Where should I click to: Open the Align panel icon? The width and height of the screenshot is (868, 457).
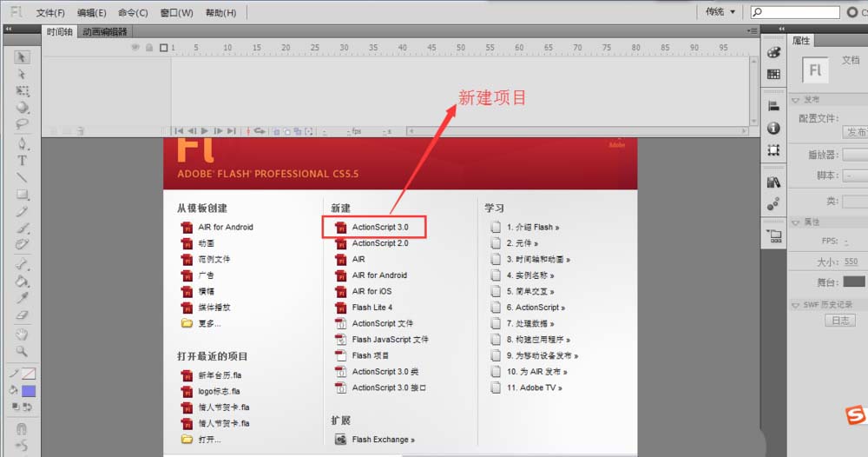coord(774,106)
